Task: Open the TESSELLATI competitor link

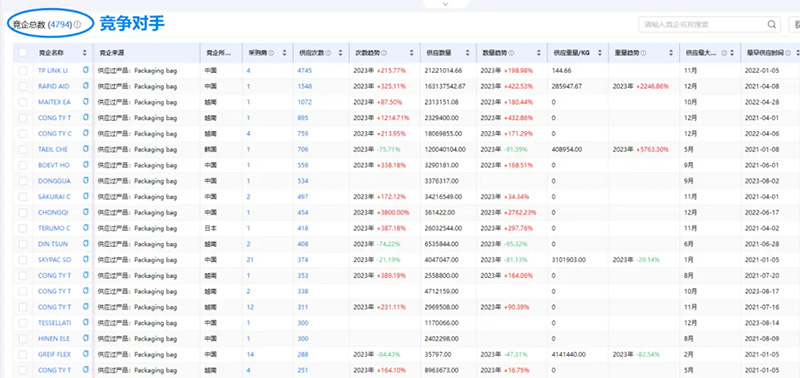Action: coord(55,323)
